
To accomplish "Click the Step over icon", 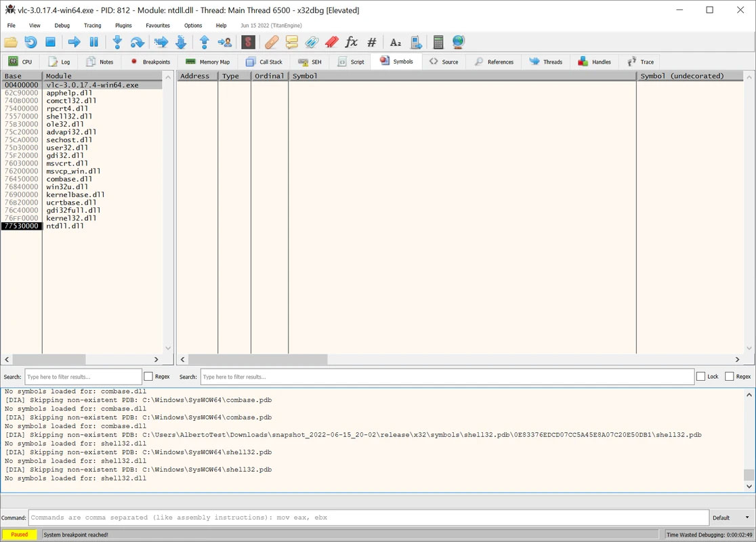I will (138, 43).
